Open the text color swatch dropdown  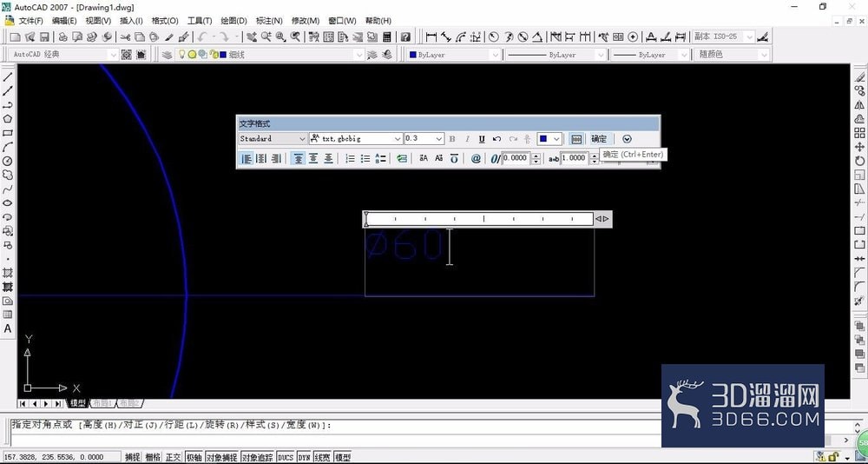click(549, 138)
